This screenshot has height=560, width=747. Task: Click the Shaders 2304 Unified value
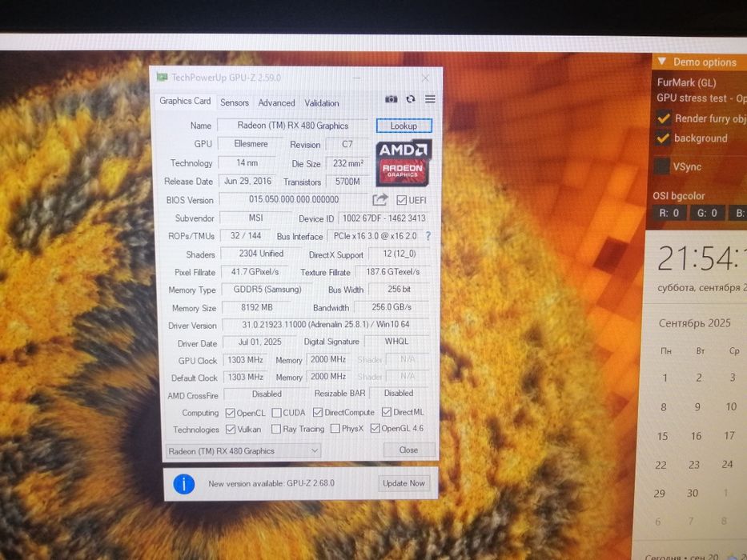pos(260,254)
